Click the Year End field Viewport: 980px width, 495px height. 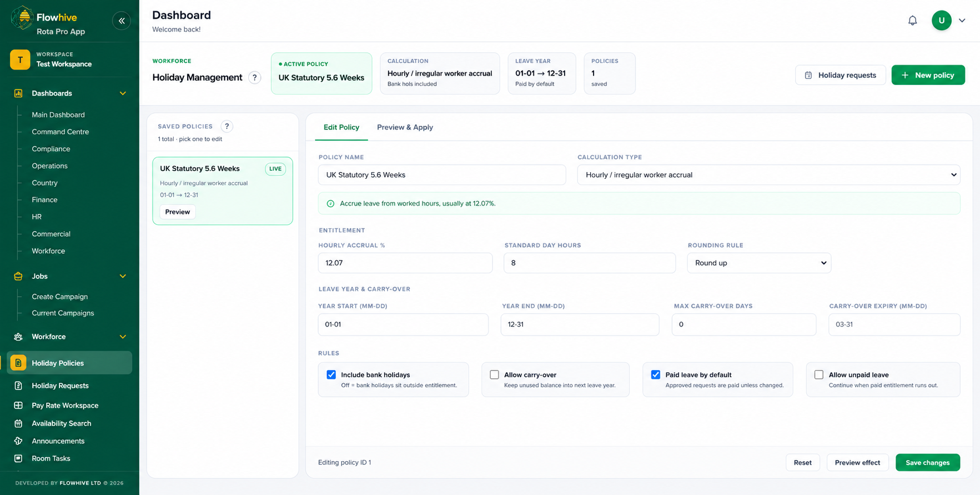pyautogui.click(x=580, y=324)
